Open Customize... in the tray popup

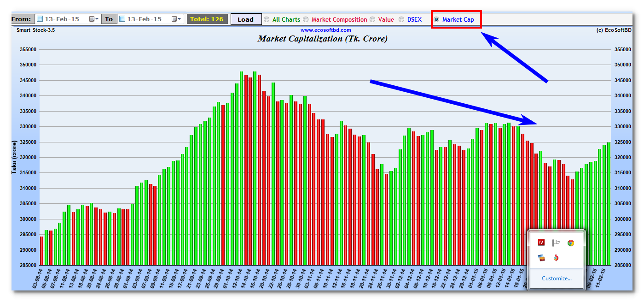(557, 278)
